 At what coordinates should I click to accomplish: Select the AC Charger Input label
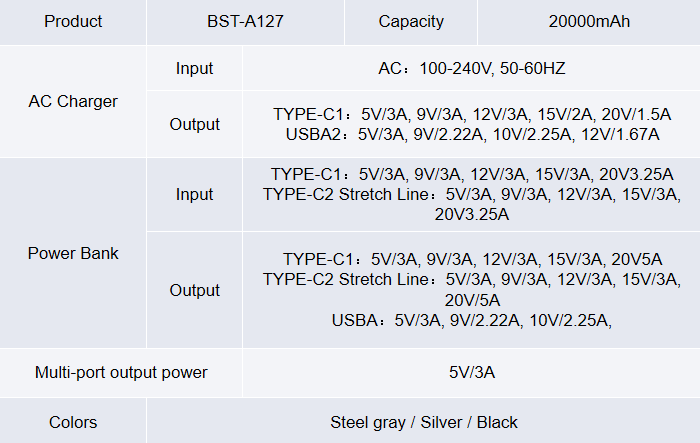pyautogui.click(x=194, y=68)
